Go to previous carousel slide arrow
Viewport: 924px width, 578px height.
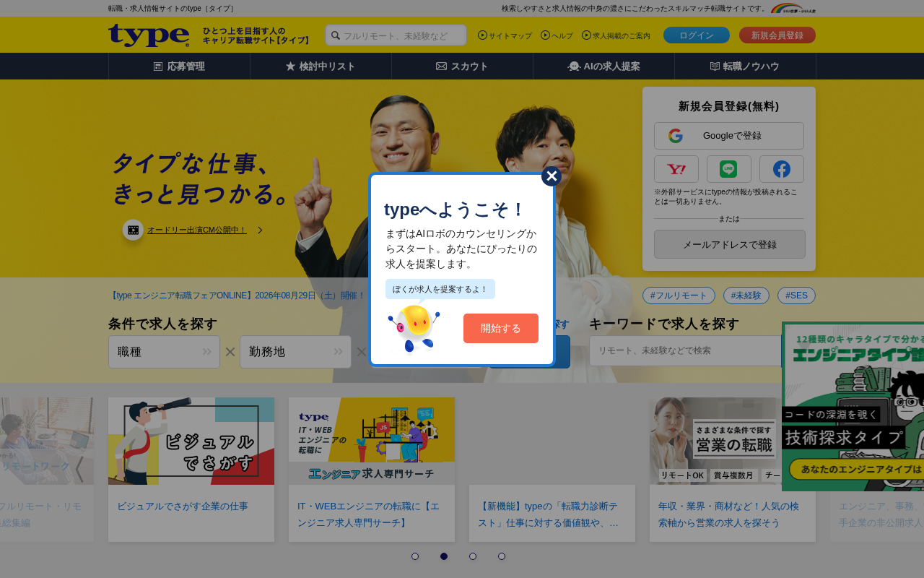(79, 470)
